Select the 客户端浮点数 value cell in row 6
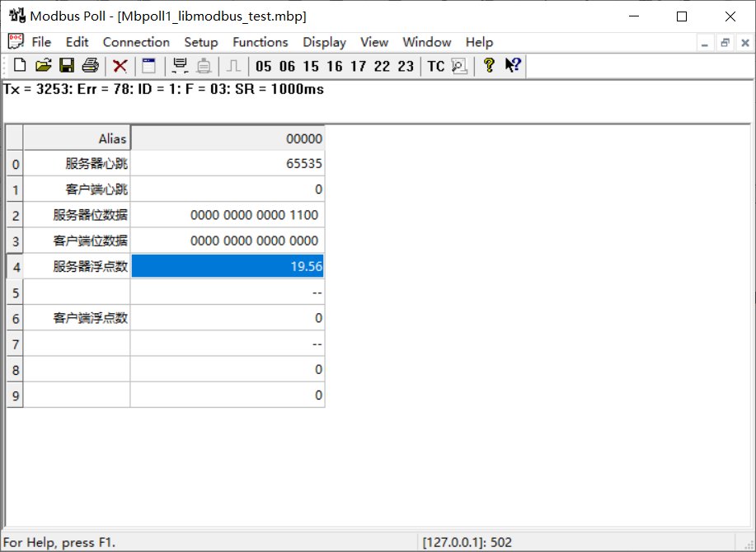The height and width of the screenshot is (552, 756). click(x=228, y=317)
